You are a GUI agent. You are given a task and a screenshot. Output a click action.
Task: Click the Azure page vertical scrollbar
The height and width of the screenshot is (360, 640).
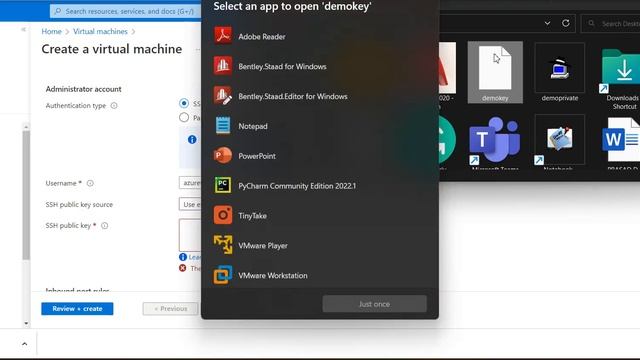click(26, 195)
